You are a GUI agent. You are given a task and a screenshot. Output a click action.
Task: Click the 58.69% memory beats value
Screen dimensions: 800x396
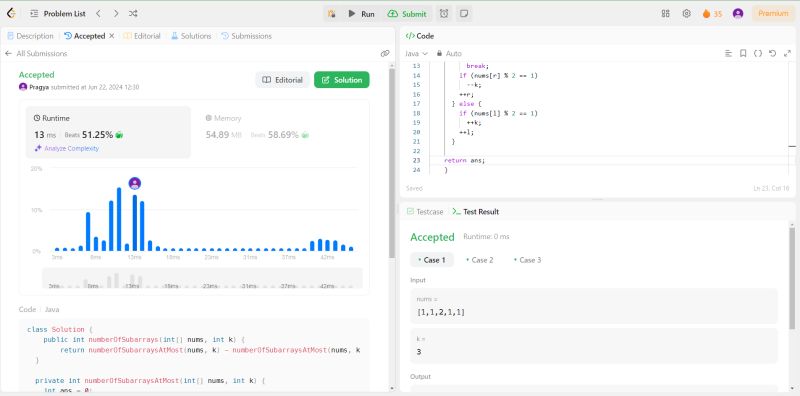click(x=283, y=135)
